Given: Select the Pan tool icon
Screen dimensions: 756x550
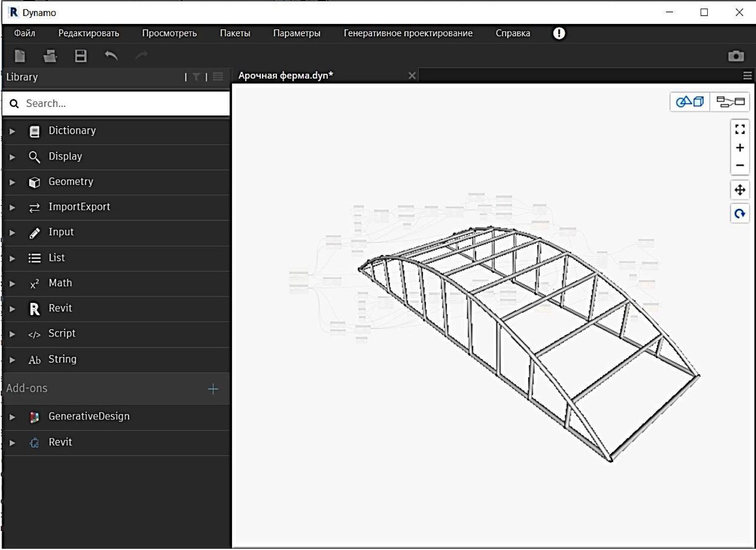Looking at the screenshot, I should coord(739,190).
